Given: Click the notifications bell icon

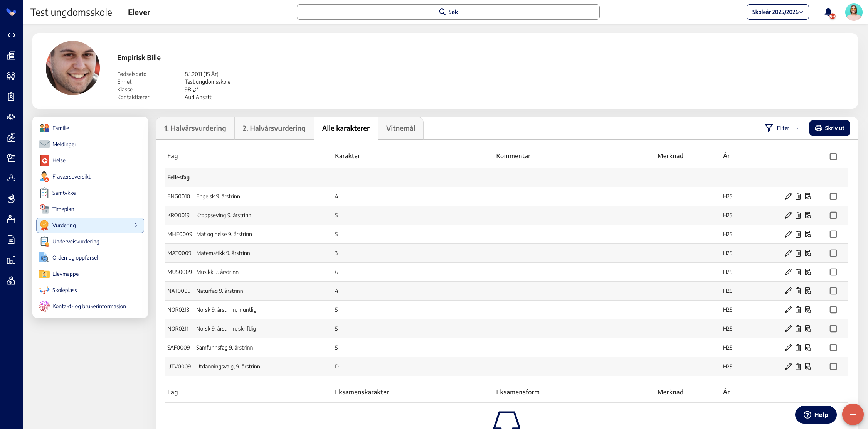Looking at the screenshot, I should (828, 12).
